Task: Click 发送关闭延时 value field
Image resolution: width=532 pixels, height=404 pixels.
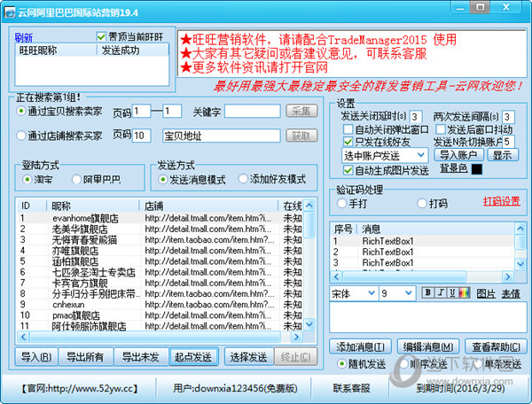Action: tap(416, 117)
